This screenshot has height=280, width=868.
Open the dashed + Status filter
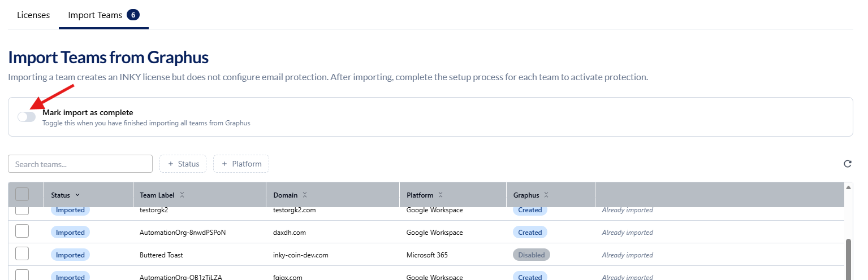(x=183, y=164)
